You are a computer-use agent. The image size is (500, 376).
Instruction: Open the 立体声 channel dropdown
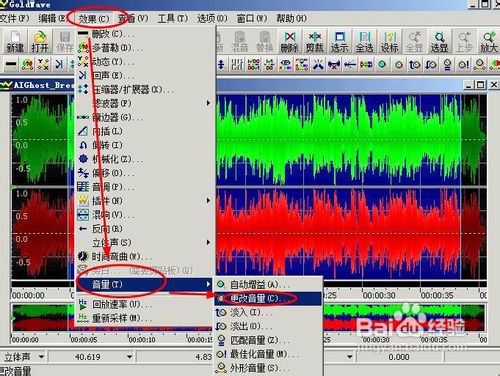coord(41,357)
